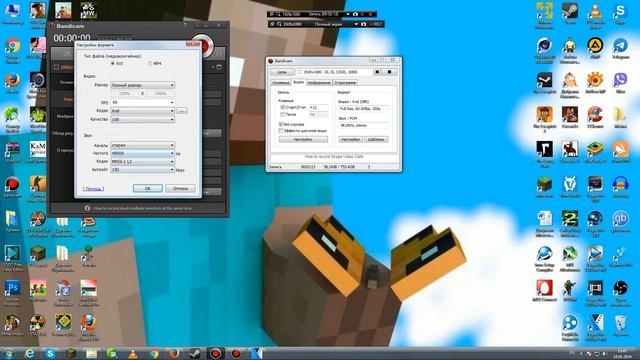Click the codec settings ellipsis button
640x360 pixels.
tap(182, 111)
